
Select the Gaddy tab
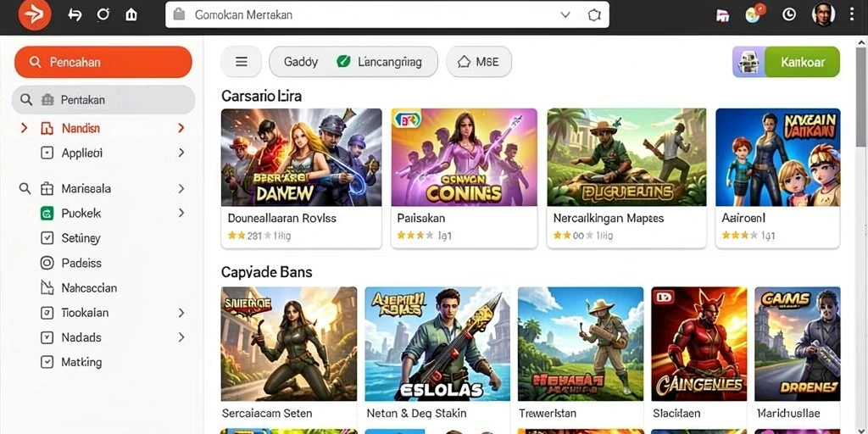(x=301, y=61)
